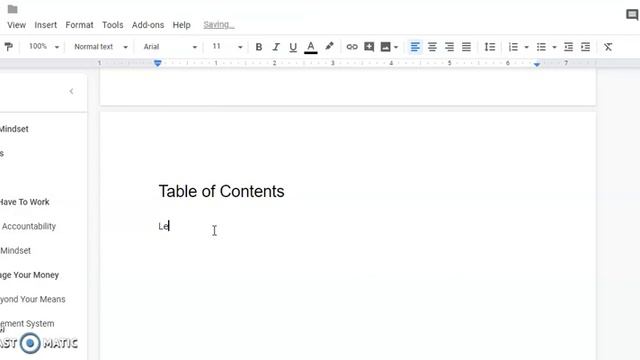Image resolution: width=640 pixels, height=360 pixels.
Task: Open the highlight color pen tool
Action: point(329,47)
